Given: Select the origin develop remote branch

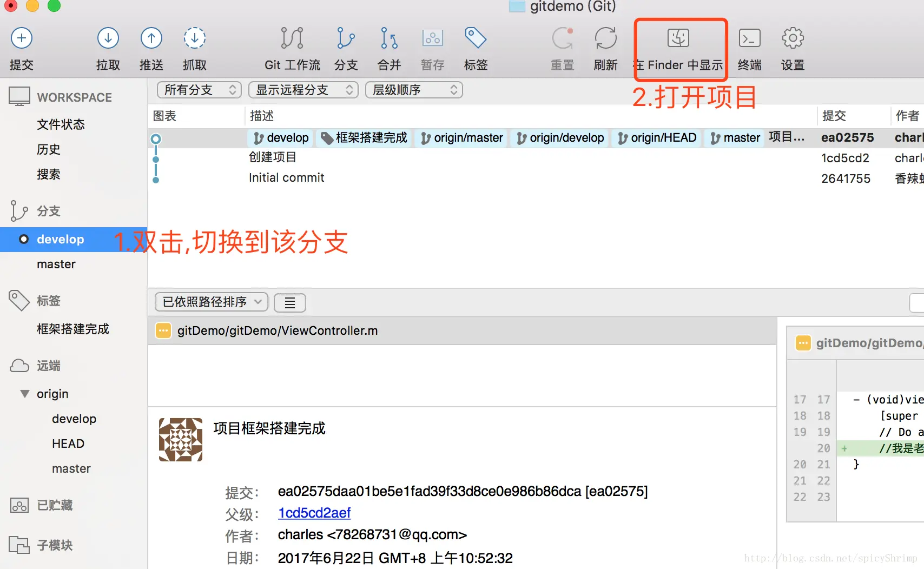Looking at the screenshot, I should (74, 419).
